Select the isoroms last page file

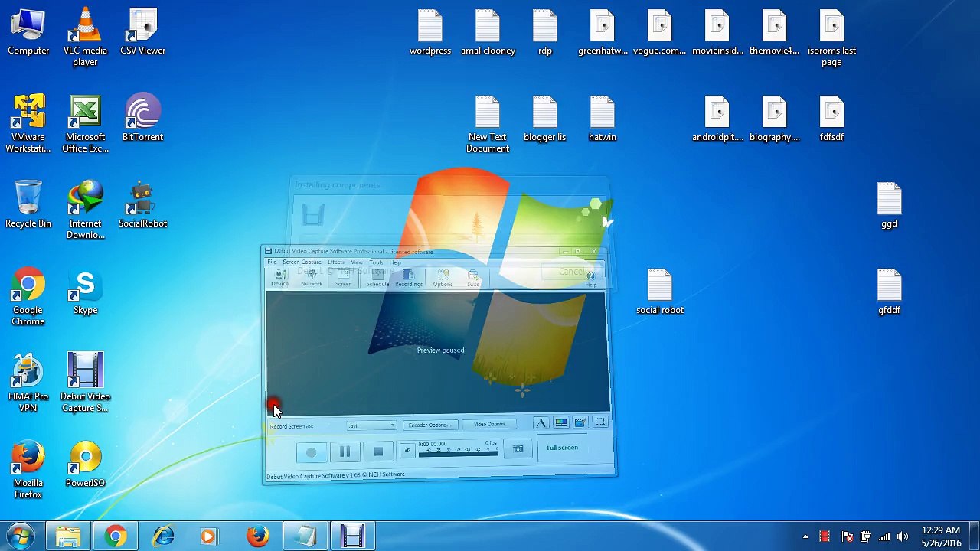[x=831, y=37]
